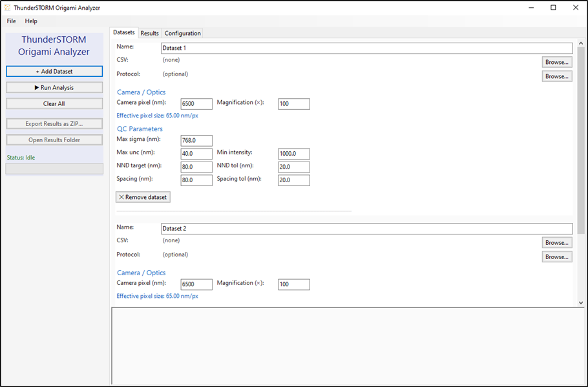This screenshot has width=588, height=387.
Task: Click the Dataset 1 Name field
Action: (x=367, y=48)
